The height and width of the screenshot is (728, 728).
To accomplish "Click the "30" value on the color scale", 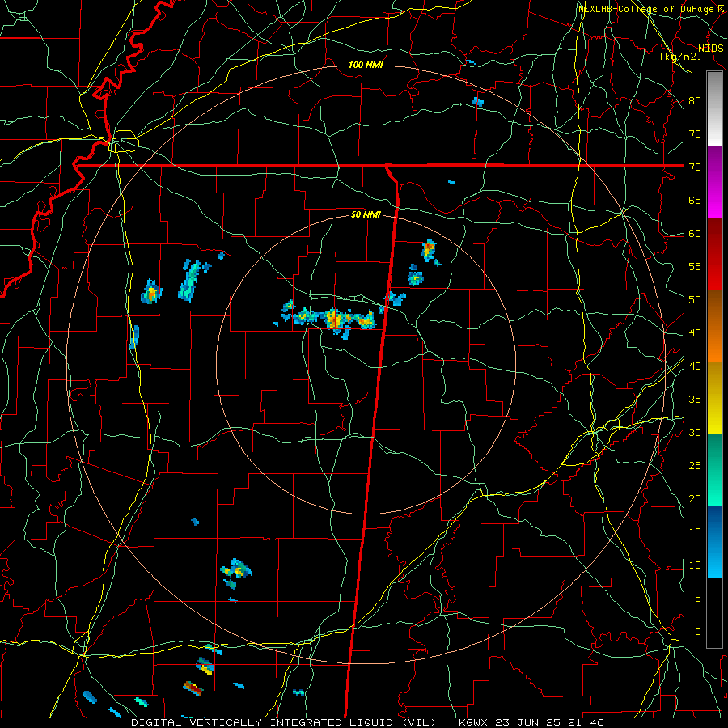I will (695, 433).
